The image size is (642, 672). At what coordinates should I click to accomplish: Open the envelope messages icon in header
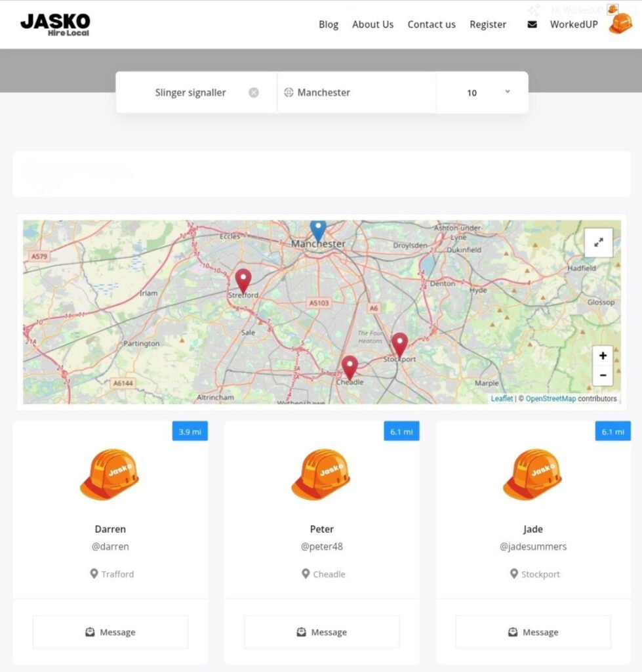[532, 24]
